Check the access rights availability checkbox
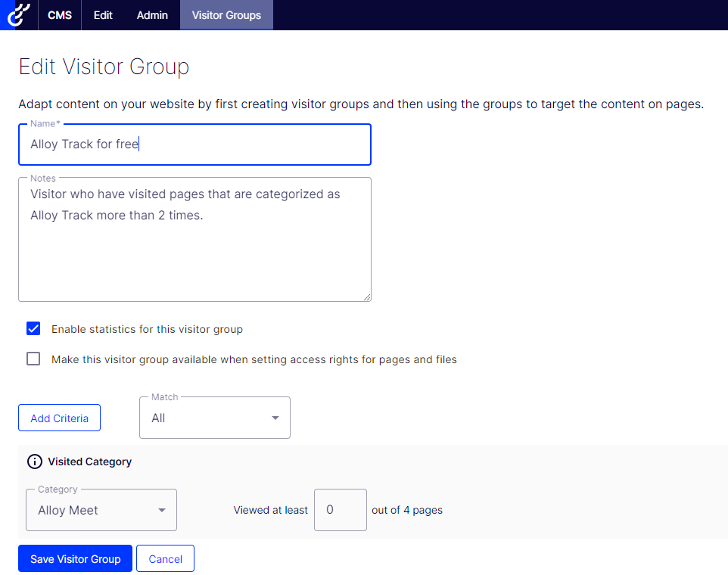The height and width of the screenshot is (575, 728). click(33, 359)
